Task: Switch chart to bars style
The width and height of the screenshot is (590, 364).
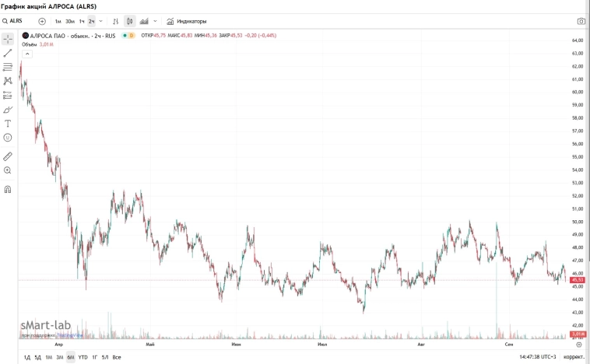Action: tap(116, 21)
